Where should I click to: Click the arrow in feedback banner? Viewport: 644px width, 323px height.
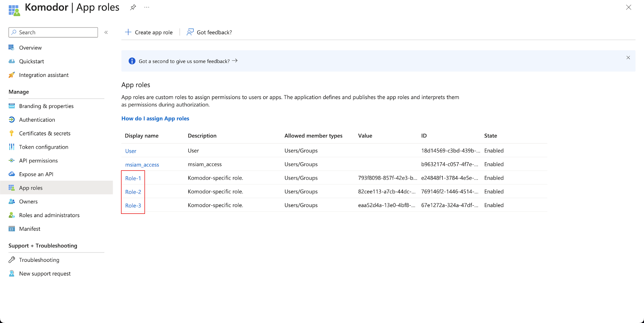(235, 61)
